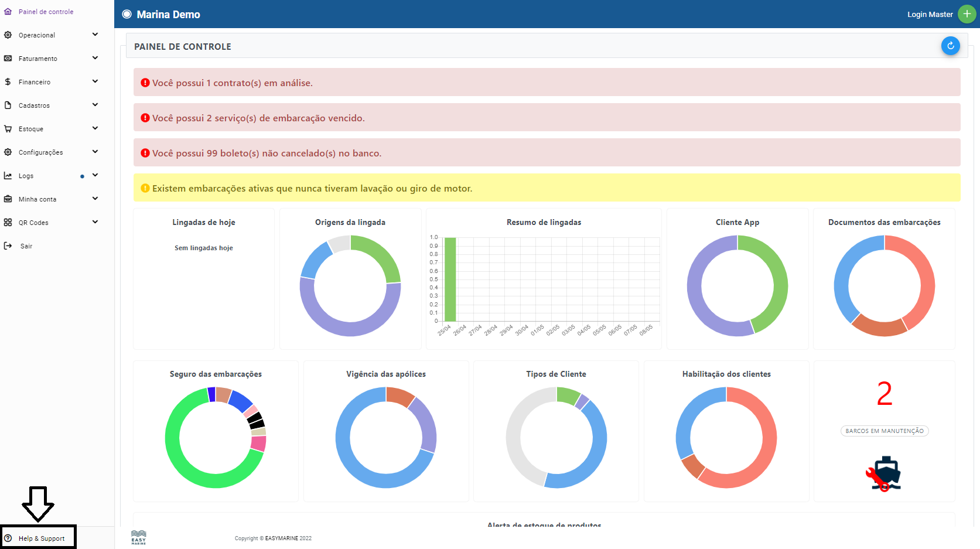Open the Cadastros menu item
Viewport: 980px width, 549px height.
(x=34, y=105)
